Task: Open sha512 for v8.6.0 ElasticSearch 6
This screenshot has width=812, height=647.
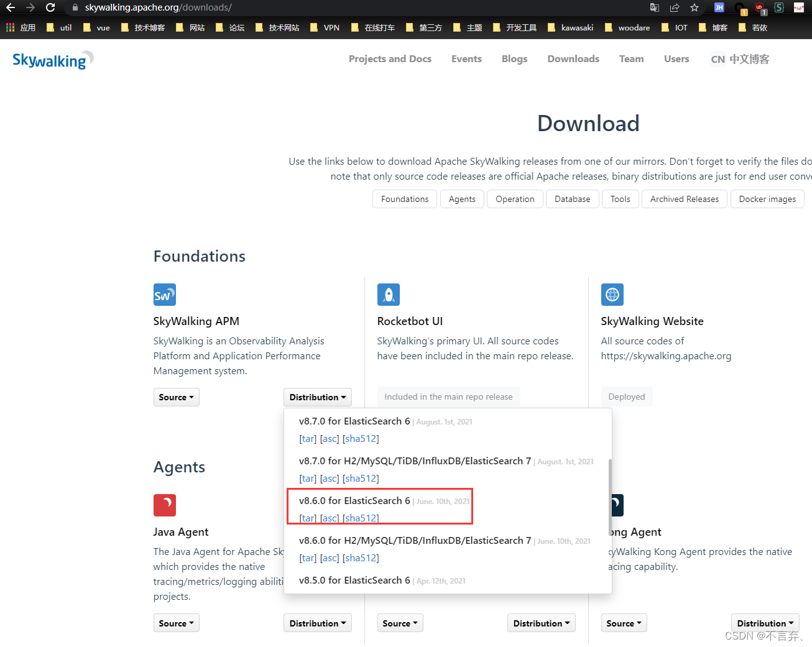Action: 361,518
